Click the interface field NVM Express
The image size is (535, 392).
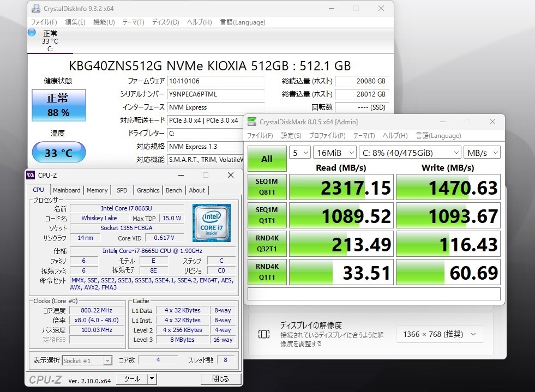[215, 107]
